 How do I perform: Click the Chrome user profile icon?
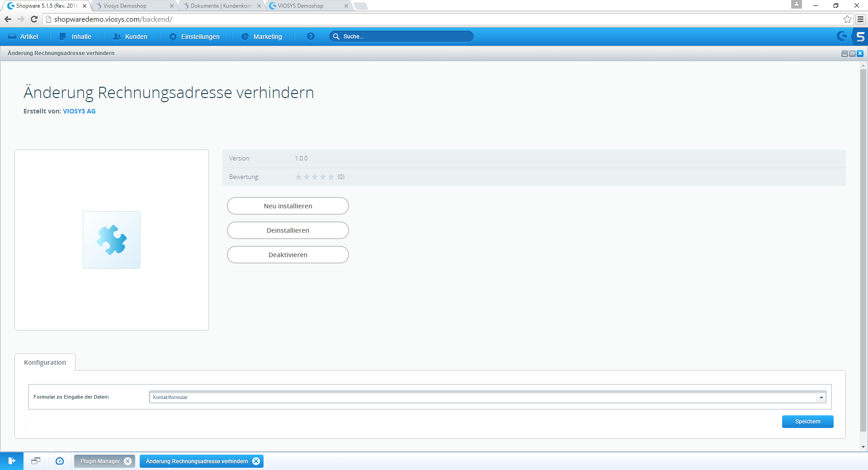(x=797, y=5)
